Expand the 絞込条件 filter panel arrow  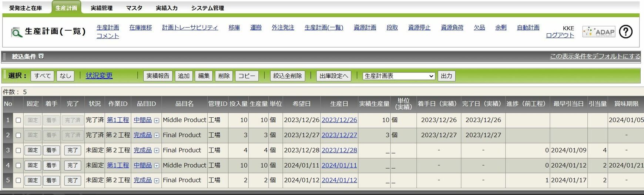point(41,56)
